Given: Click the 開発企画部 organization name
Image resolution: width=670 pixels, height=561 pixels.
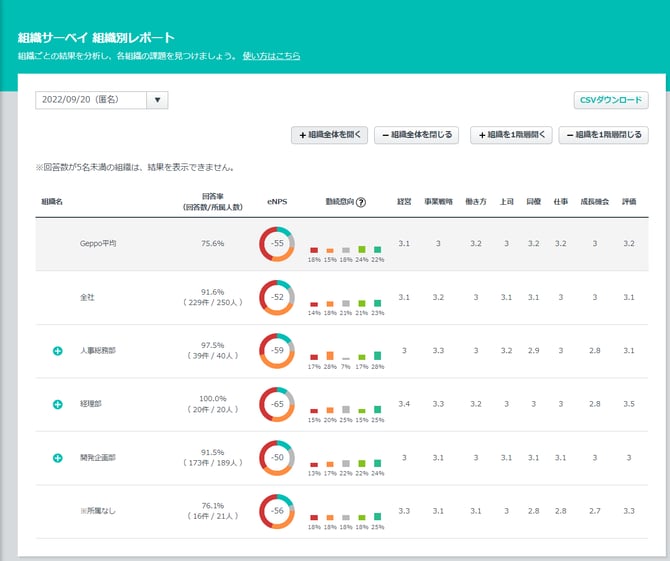Looking at the screenshot, I should click(98, 458).
